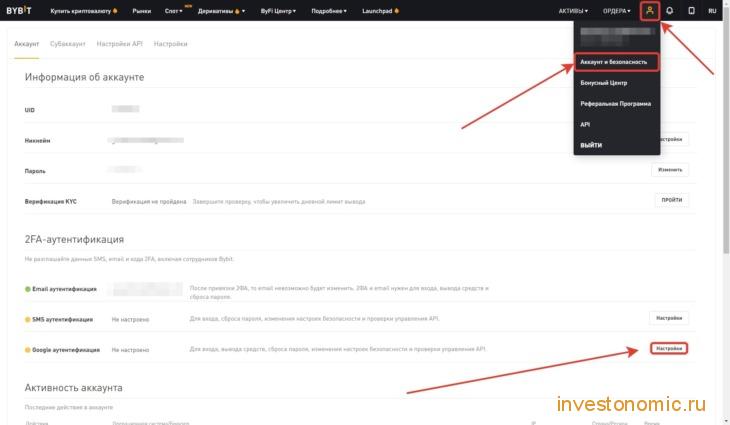Click Не настроено in the SMS row

point(130,319)
